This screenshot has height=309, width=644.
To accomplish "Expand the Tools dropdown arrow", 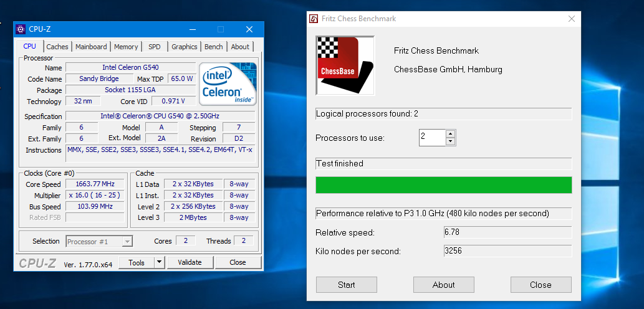I will [160, 262].
